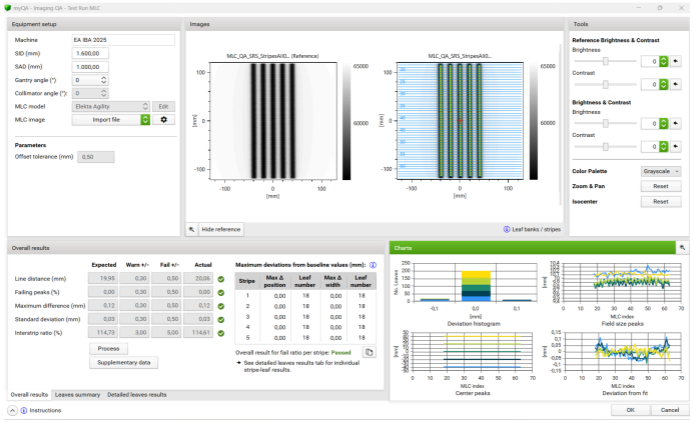This screenshot has height=423, width=693.
Task: Open the MLC model Elekta Agility dropdown
Action: [146, 106]
